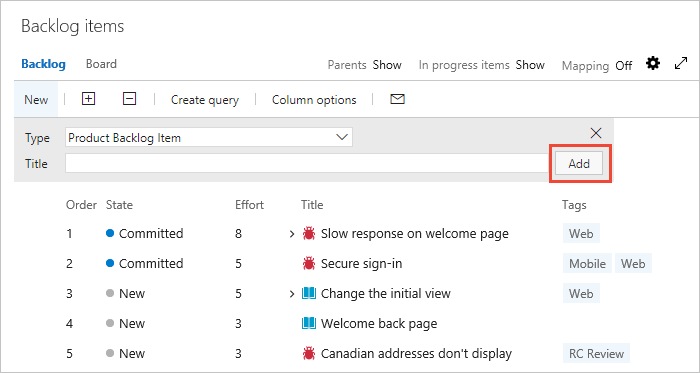Click bug icon for Canadian addresses item
The width and height of the screenshot is (700, 373).
pyautogui.click(x=308, y=353)
